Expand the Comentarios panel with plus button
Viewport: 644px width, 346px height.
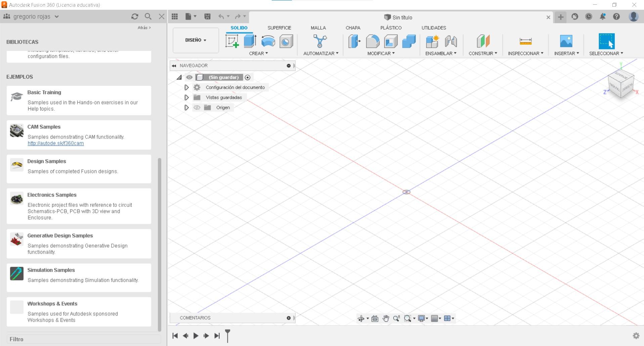click(x=289, y=318)
